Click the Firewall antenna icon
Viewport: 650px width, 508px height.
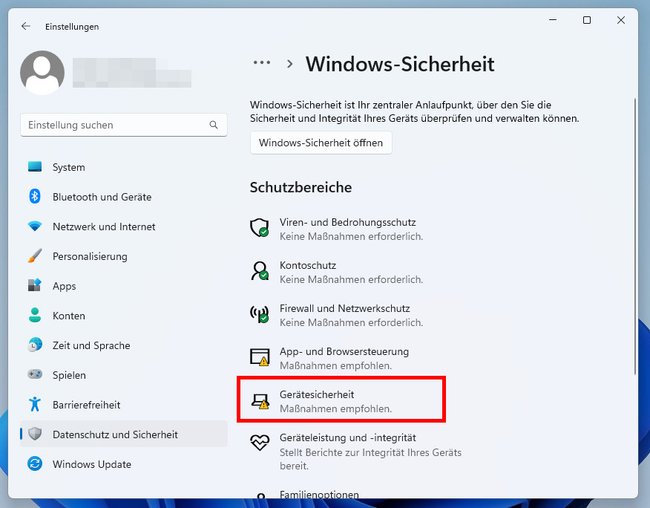[260, 314]
